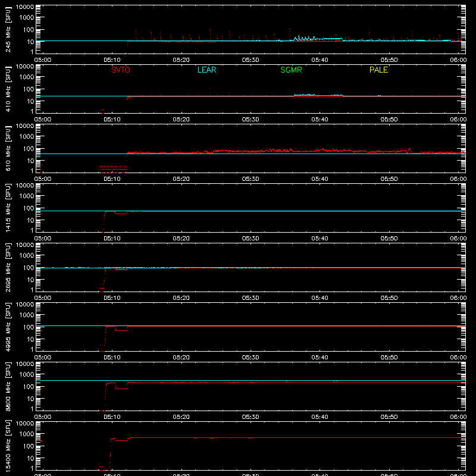This screenshot has width=476, height=476.
Task: Click 05:40 time label under 1415 MHz plot
Action: point(320,239)
